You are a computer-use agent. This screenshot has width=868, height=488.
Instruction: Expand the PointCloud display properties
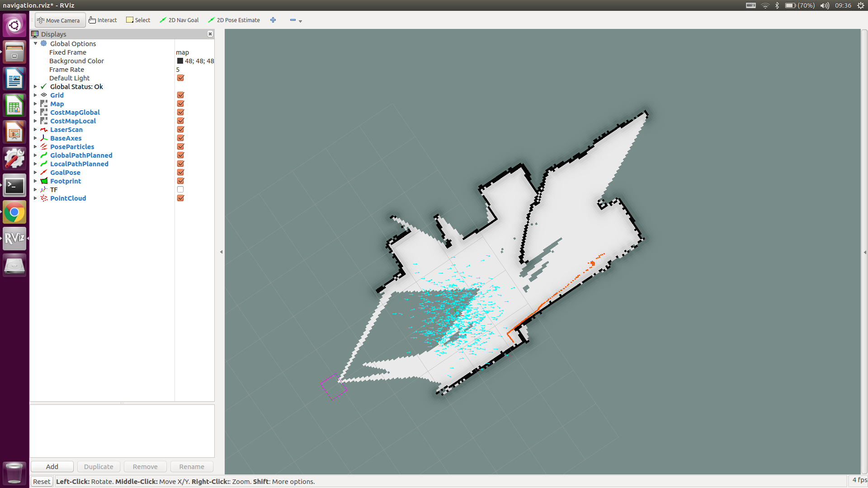(35, 198)
